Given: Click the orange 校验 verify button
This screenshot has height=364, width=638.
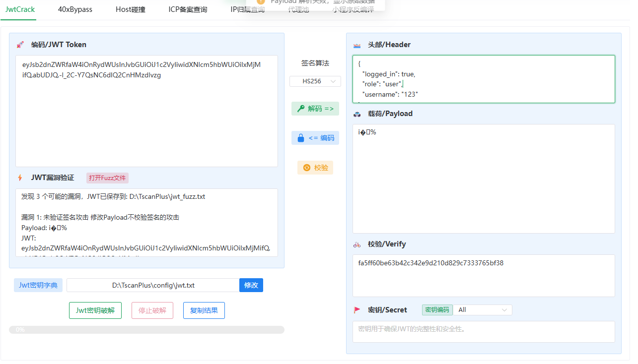Looking at the screenshot, I should point(315,168).
